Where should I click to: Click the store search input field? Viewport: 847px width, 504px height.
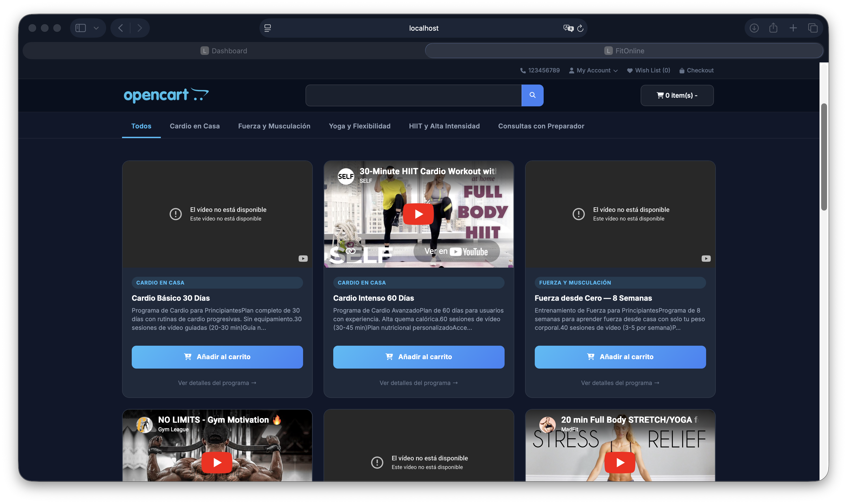(x=413, y=95)
